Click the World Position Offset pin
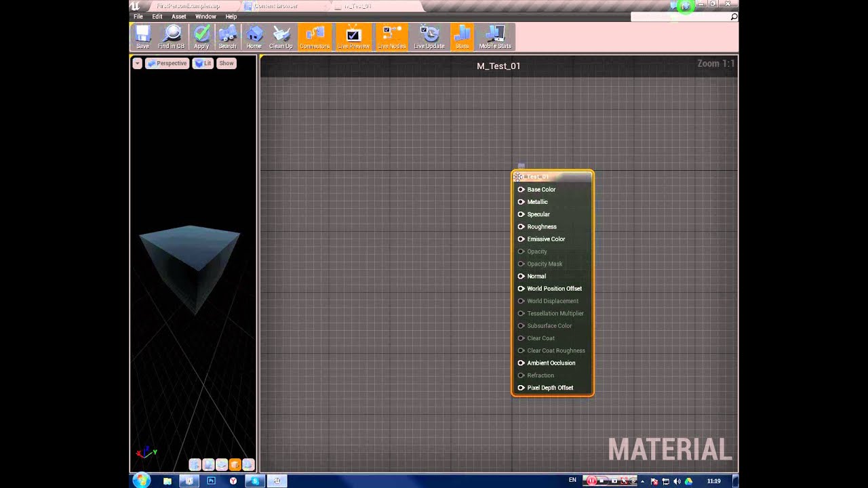The width and height of the screenshot is (868, 488). pyautogui.click(x=521, y=289)
